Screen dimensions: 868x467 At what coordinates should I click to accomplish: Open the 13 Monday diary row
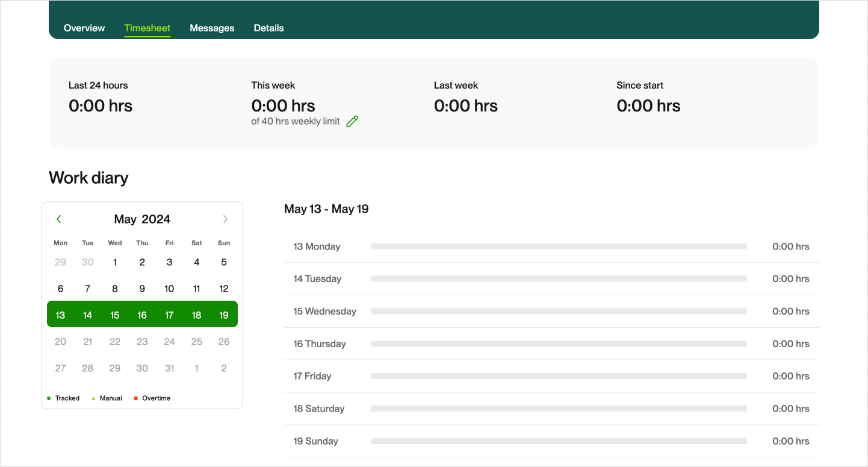[x=551, y=246]
